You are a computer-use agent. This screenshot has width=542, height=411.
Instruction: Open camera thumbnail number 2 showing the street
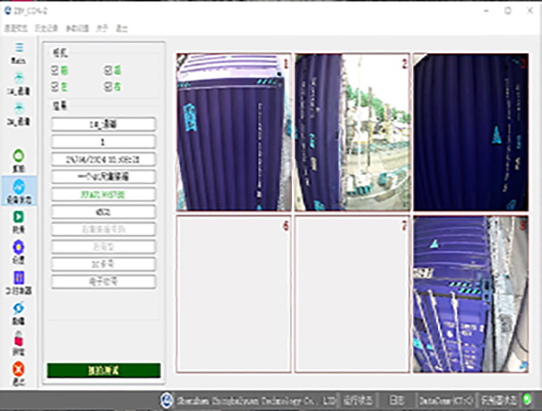point(352,132)
